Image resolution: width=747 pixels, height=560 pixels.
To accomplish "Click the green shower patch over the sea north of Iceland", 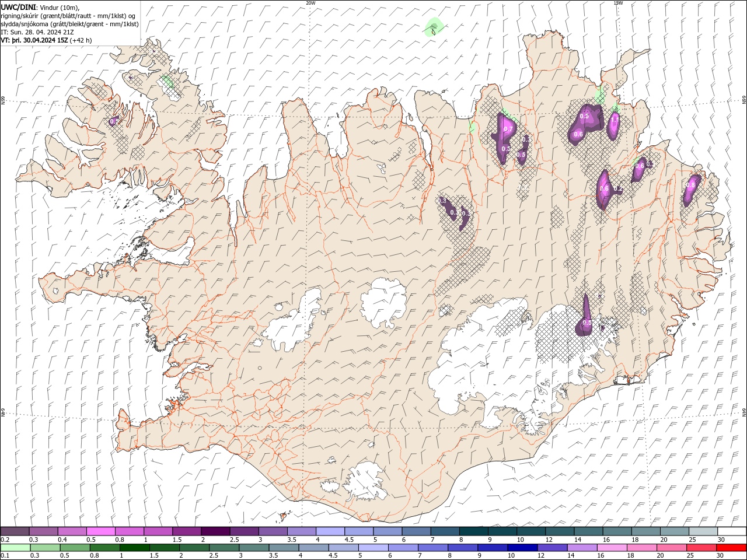I will point(434,27).
